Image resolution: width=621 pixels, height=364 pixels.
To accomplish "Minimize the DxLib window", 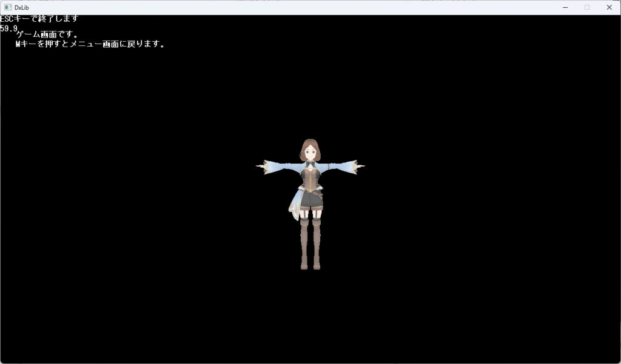I will click(x=565, y=7).
